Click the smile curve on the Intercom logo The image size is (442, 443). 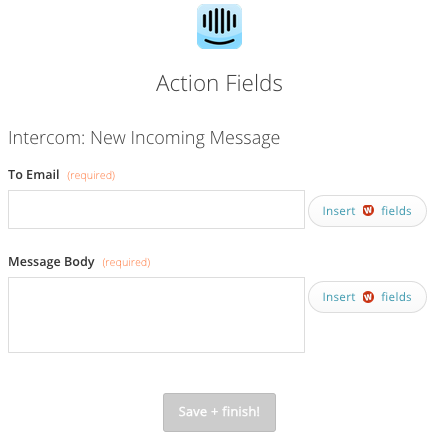pos(219,41)
